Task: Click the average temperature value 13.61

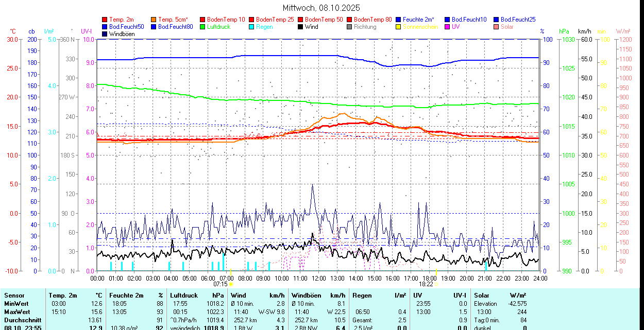Action: (x=95, y=320)
